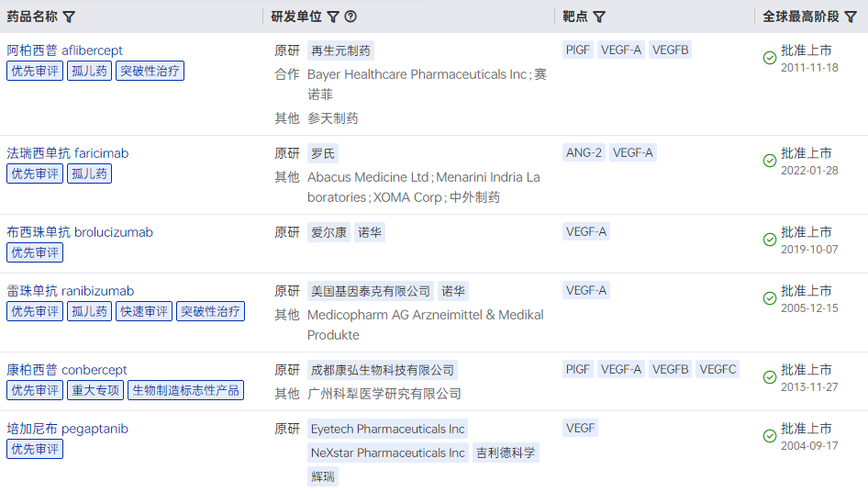Viewport: 868px width, 492px height.
Task: Click the filter icon beside 药品名称
Action: tap(69, 17)
